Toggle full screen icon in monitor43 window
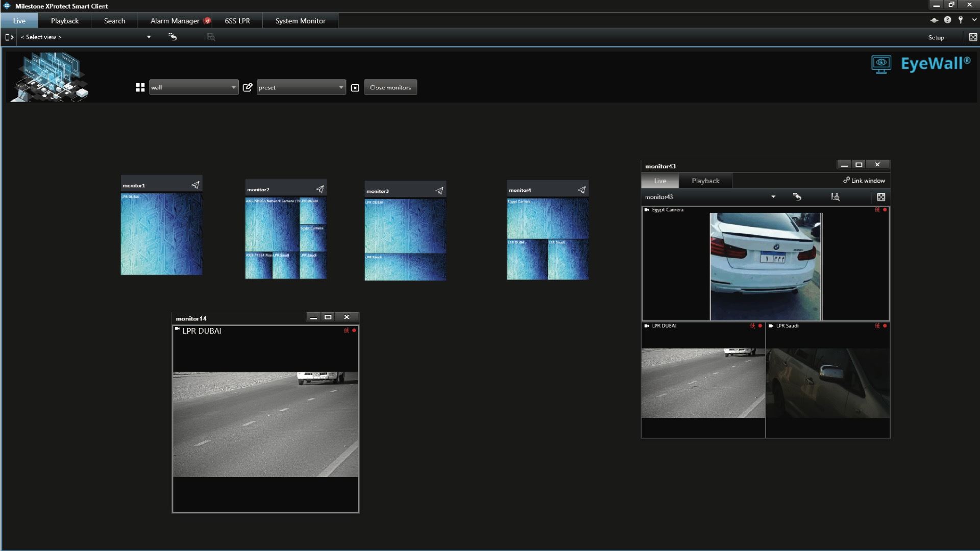Image resolution: width=980 pixels, height=551 pixels. point(881,197)
